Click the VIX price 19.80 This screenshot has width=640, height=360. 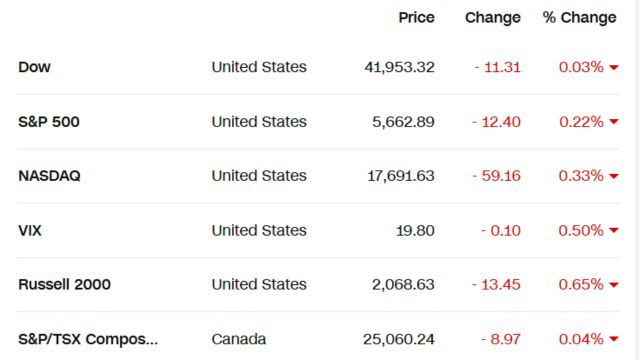(x=415, y=231)
